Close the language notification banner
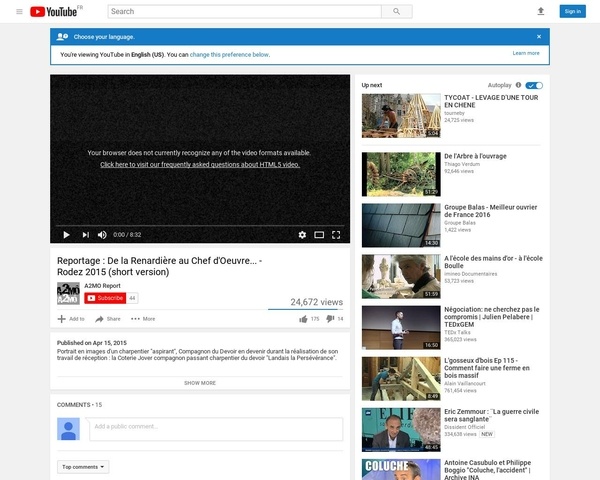 click(x=539, y=35)
